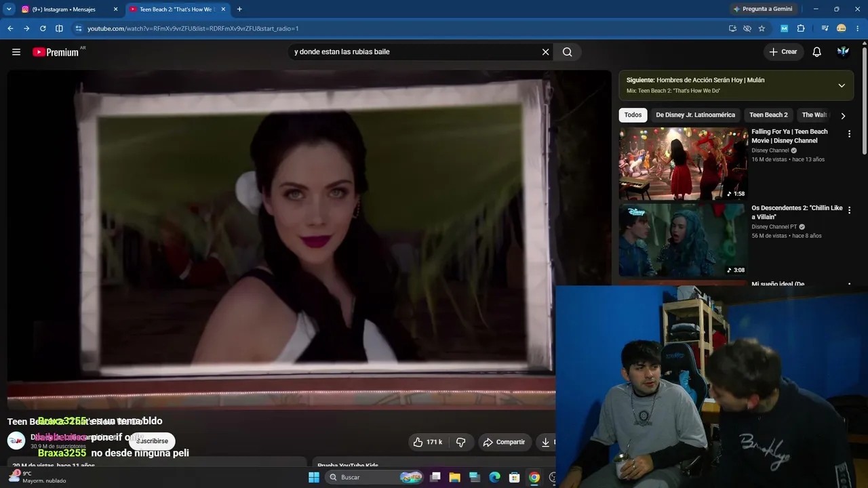Open the Chrome profile avatar
The image size is (868, 488).
[842, 28]
